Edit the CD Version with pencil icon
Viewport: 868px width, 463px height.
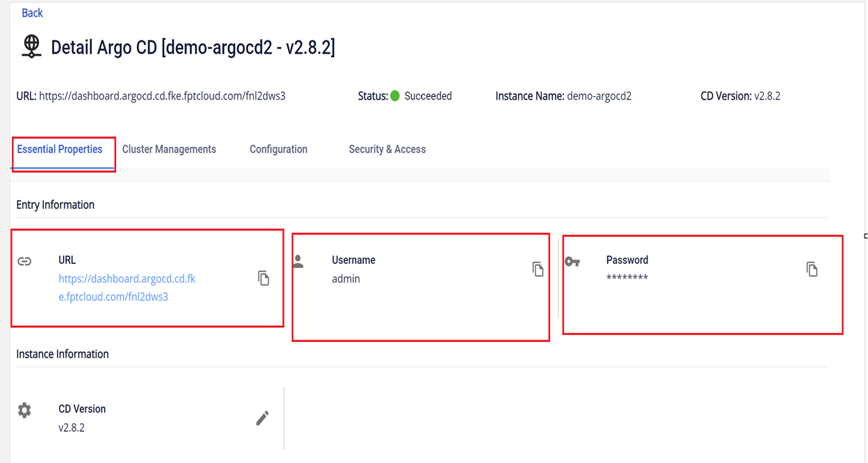coord(262,418)
